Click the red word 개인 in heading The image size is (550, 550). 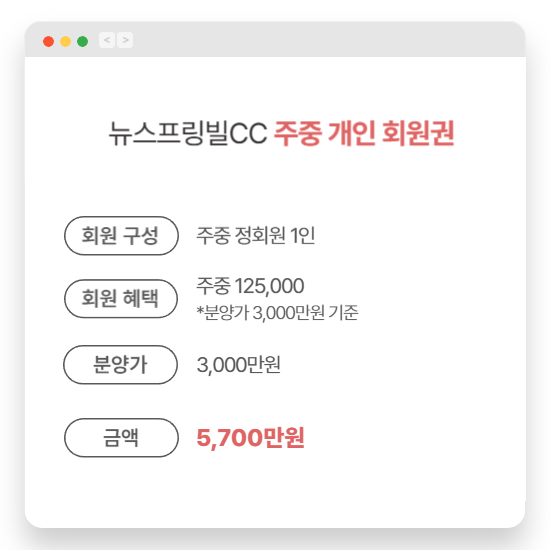click(352, 133)
